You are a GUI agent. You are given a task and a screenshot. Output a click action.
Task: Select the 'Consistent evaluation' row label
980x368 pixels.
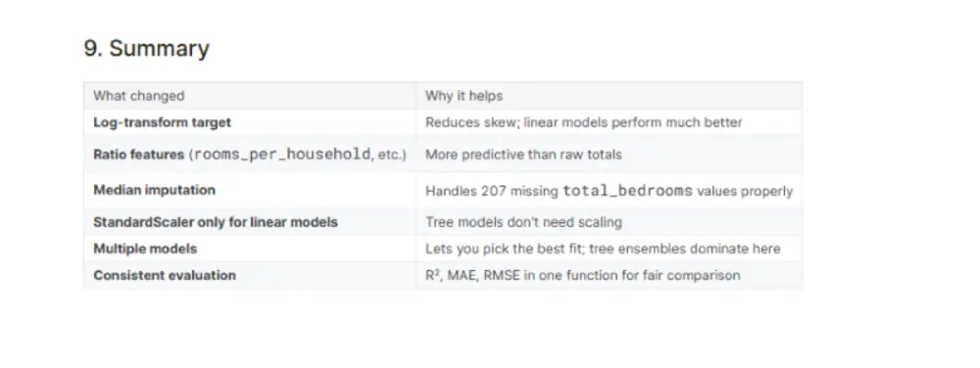click(165, 275)
